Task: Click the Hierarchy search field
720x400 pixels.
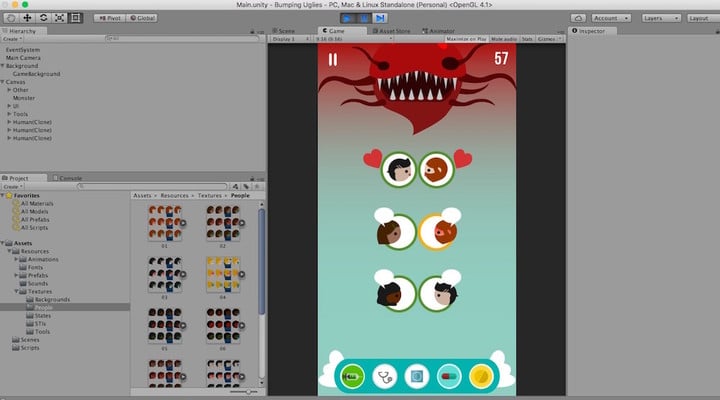Action: (182, 39)
